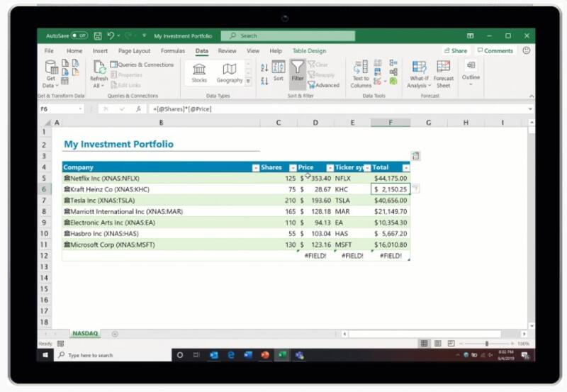Adjust the zoom slider in status bar
The image size is (567, 392).
[486, 343]
